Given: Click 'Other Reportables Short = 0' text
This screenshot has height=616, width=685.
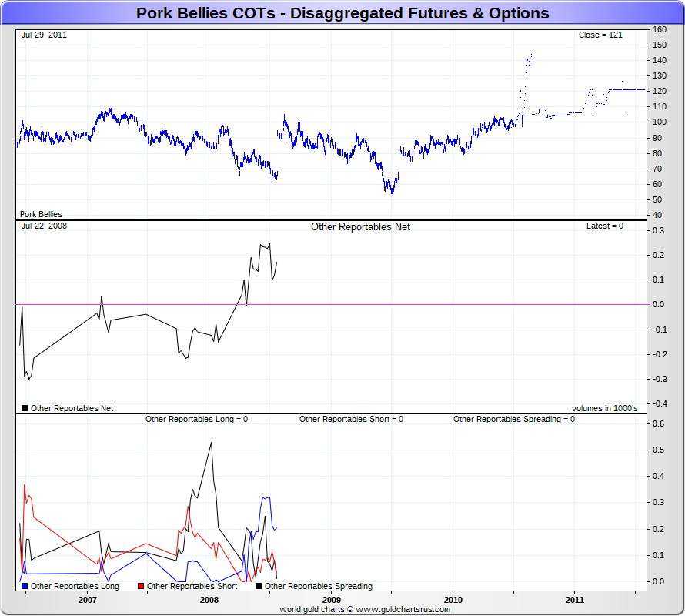Looking at the screenshot, I should coord(351,419).
